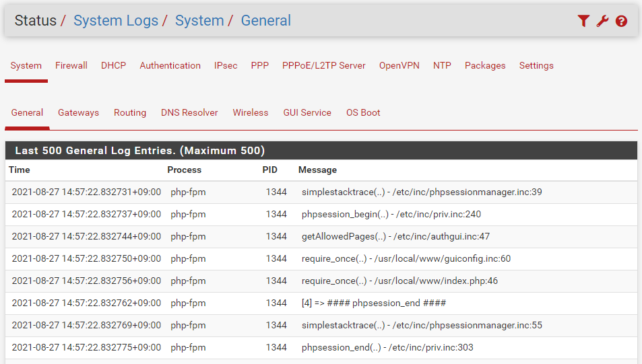Click php-fpm in getAllowedPages row
Image resolution: width=642 pixels, height=364 pixels.
189,236
